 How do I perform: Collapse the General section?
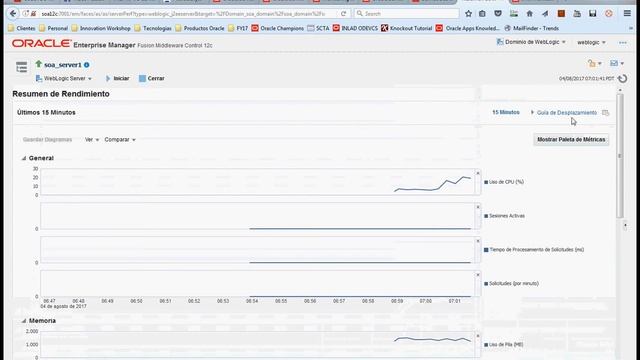pyautogui.click(x=24, y=158)
